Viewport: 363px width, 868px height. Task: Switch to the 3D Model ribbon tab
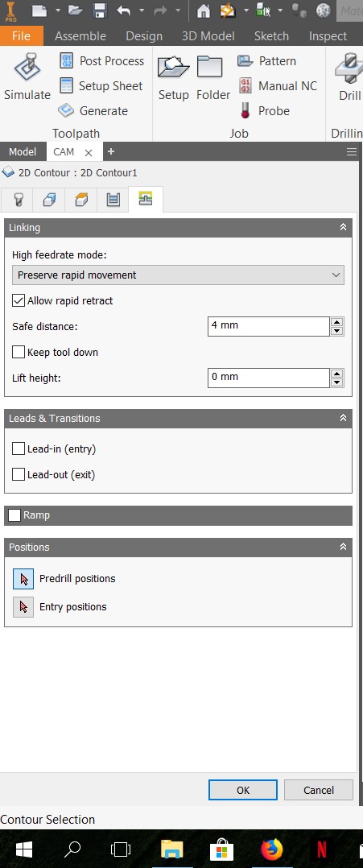pyautogui.click(x=208, y=36)
